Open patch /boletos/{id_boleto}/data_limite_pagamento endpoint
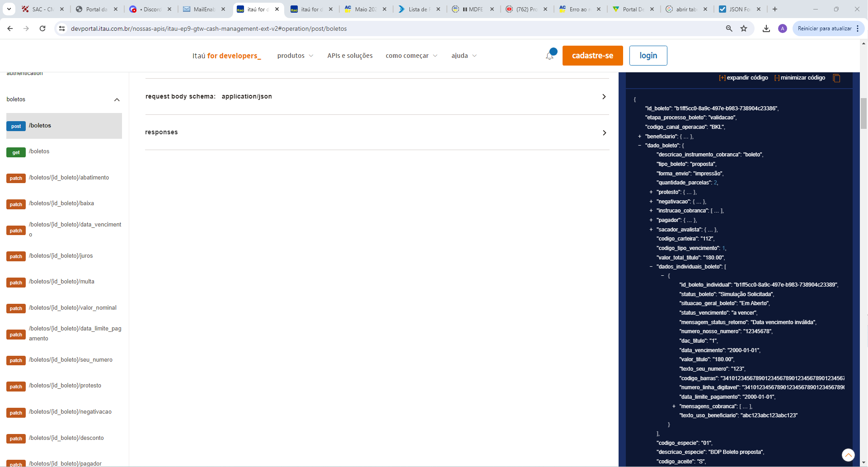Viewport: 868px width, 467px height. coord(64,334)
